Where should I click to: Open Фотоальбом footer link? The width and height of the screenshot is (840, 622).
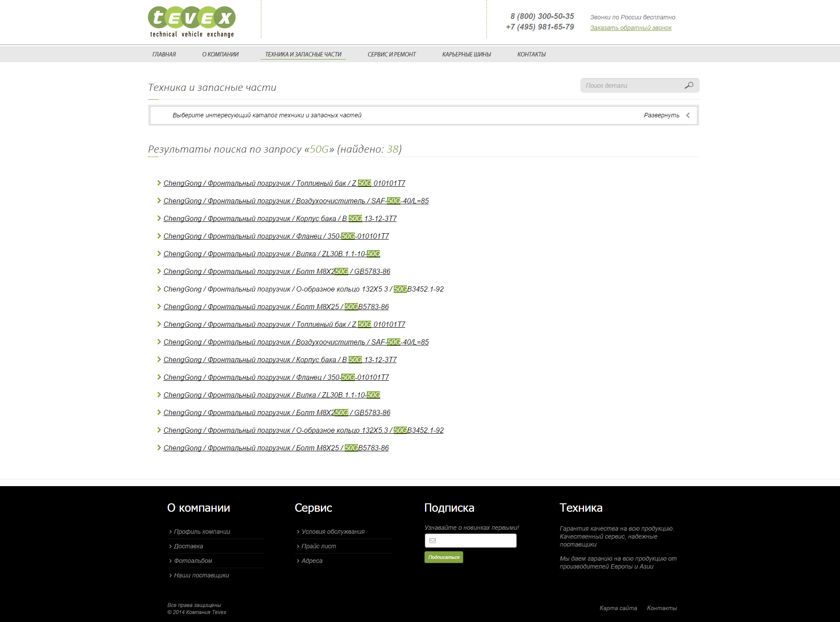pyautogui.click(x=193, y=561)
